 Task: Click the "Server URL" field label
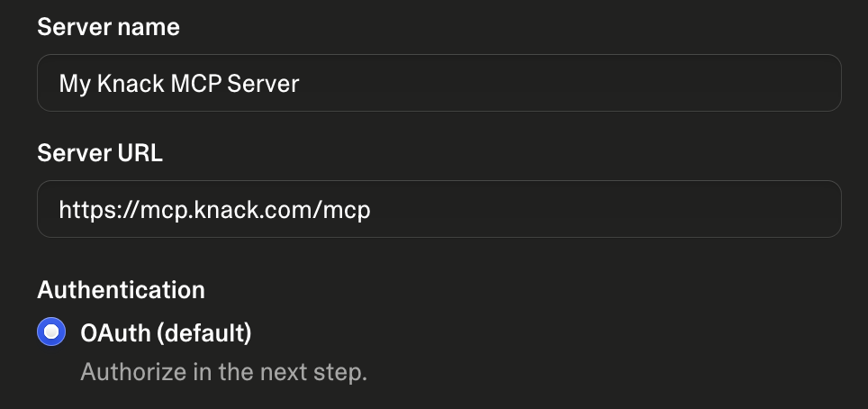(x=100, y=153)
